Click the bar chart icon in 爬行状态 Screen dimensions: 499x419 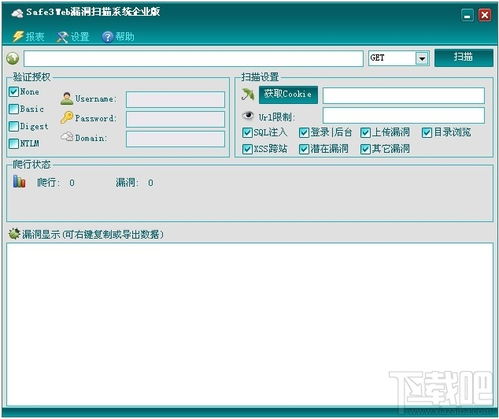click(19, 182)
